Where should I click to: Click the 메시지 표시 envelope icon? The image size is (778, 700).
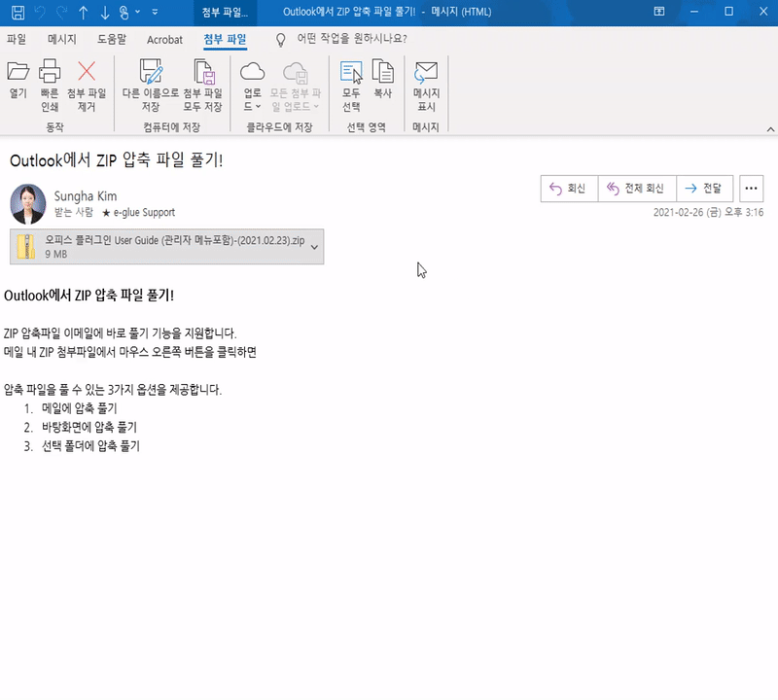pyautogui.click(x=426, y=86)
